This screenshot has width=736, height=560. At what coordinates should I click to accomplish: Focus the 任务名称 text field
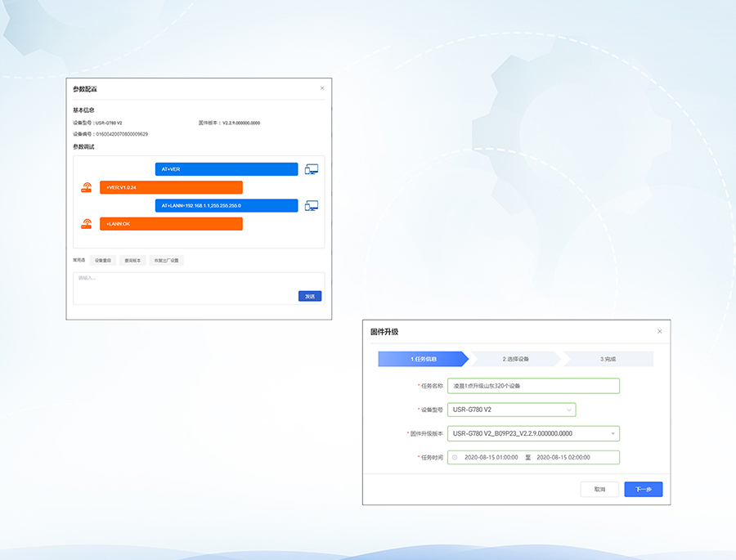(x=533, y=386)
